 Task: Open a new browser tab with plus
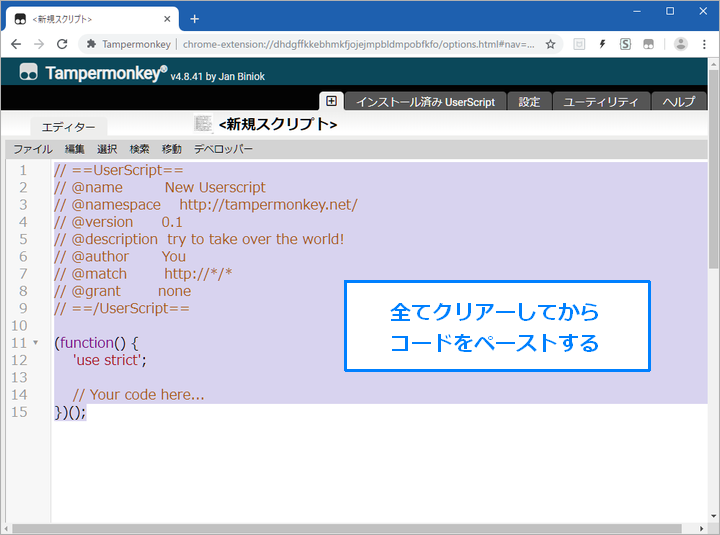click(195, 19)
